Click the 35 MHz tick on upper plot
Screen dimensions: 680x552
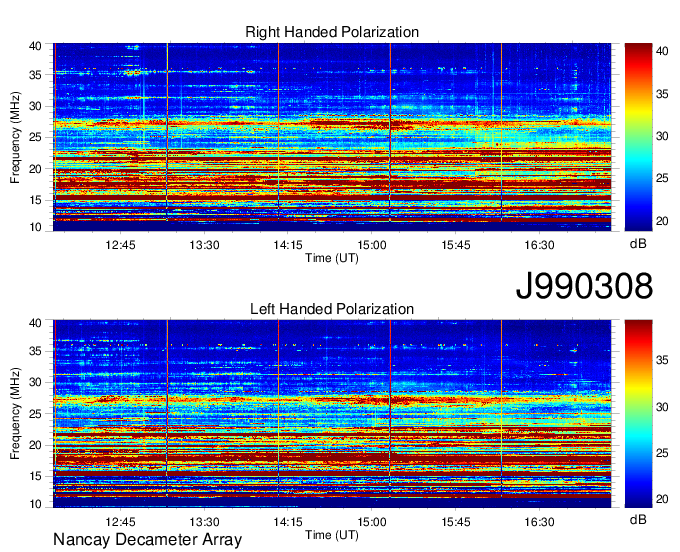(x=36, y=75)
